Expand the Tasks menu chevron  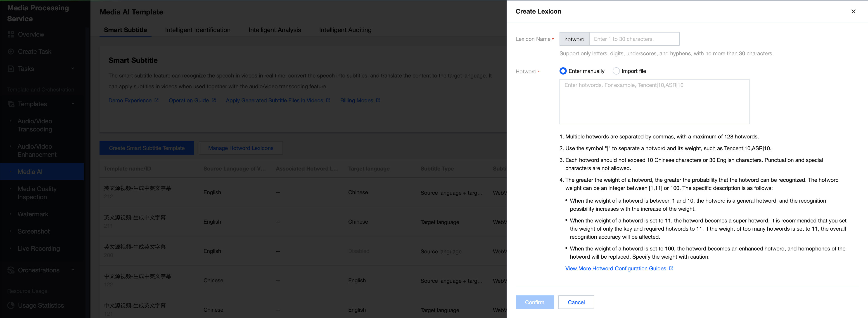tap(73, 68)
